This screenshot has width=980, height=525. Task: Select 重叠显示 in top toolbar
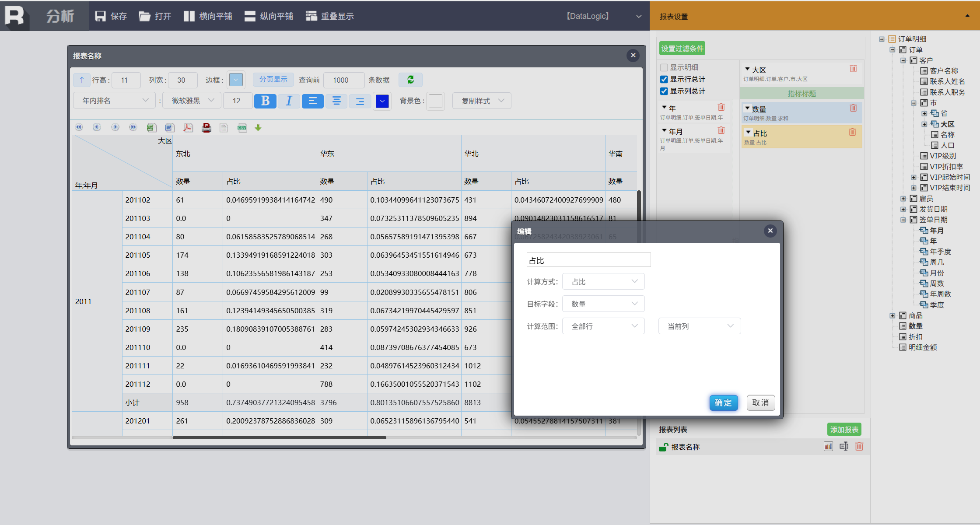tap(330, 16)
